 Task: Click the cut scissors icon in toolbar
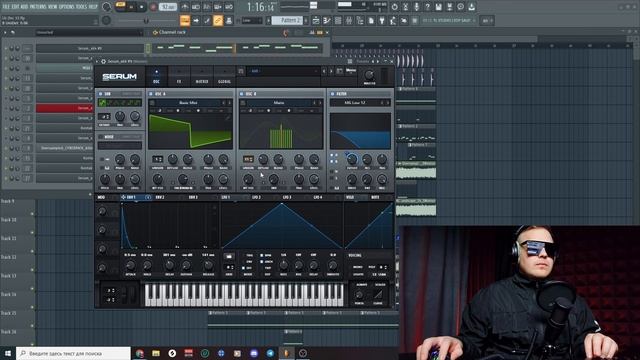(x=405, y=7)
